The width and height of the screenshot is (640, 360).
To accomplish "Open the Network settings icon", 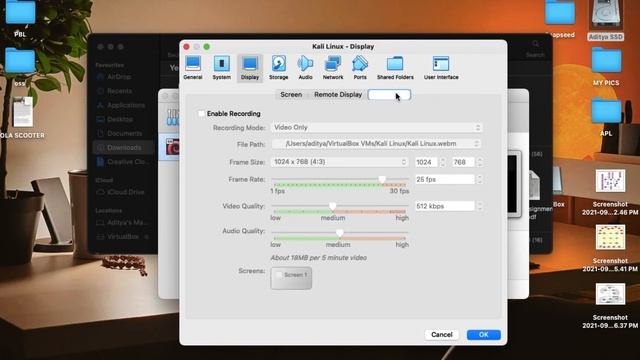I will pos(333,67).
